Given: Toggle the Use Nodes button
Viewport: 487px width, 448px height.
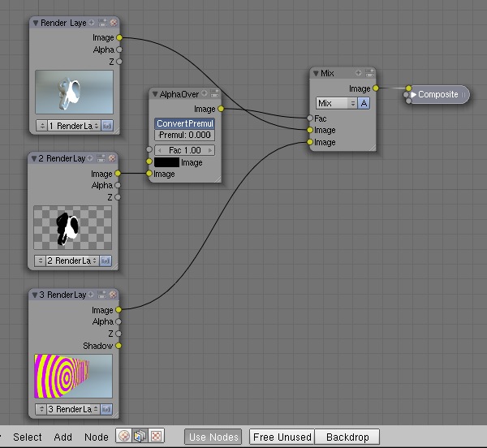Looking at the screenshot, I should tap(213, 437).
